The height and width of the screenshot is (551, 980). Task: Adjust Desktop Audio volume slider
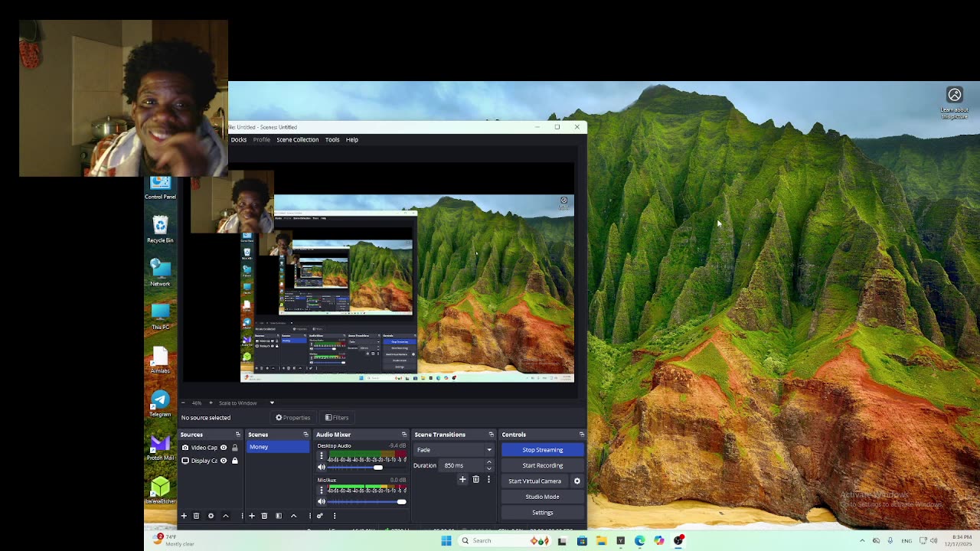click(366, 467)
